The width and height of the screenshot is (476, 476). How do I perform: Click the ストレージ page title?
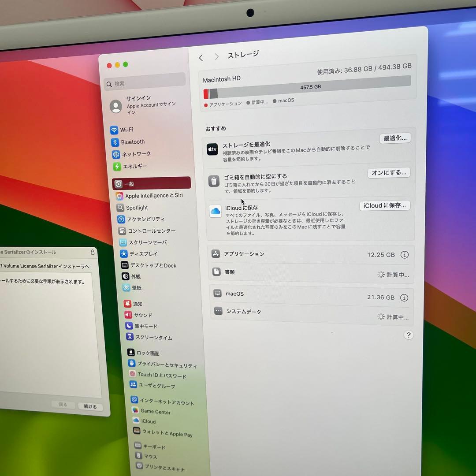pyautogui.click(x=243, y=55)
